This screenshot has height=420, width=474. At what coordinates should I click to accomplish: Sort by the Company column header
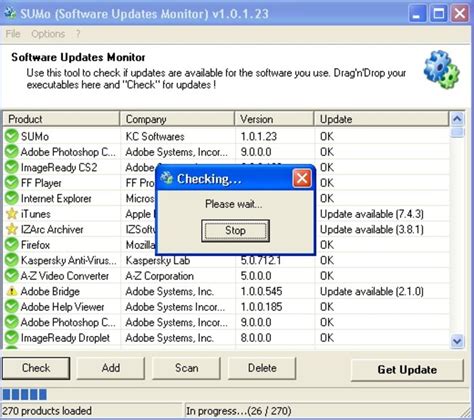(x=177, y=119)
